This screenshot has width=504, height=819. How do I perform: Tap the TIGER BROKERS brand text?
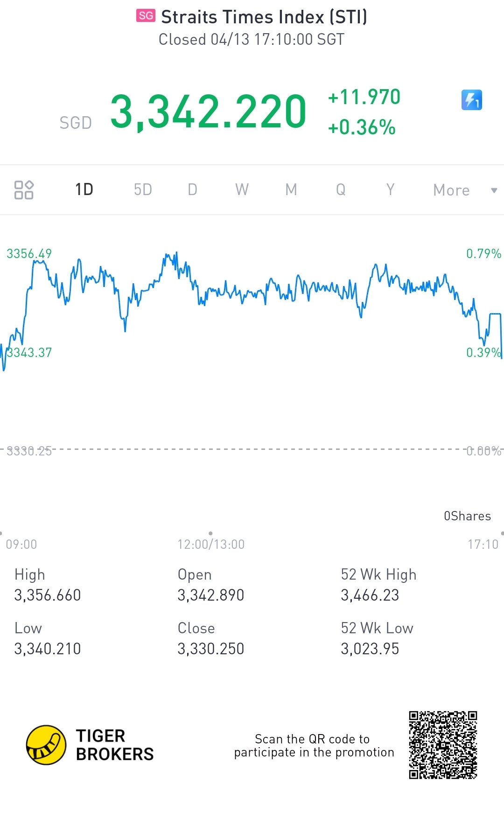(x=114, y=745)
